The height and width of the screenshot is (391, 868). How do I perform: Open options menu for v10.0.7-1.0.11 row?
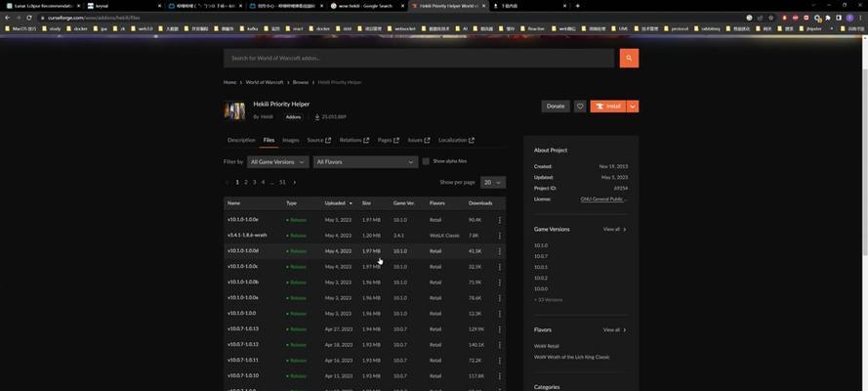499,360
